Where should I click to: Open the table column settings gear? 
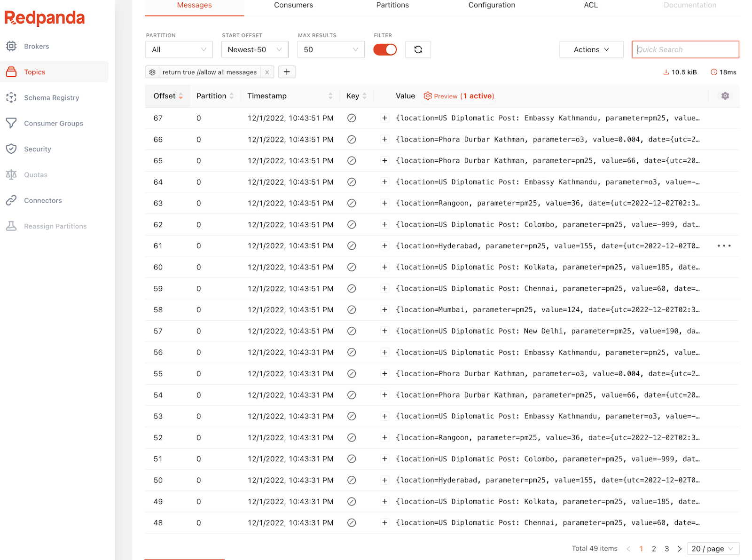click(725, 95)
